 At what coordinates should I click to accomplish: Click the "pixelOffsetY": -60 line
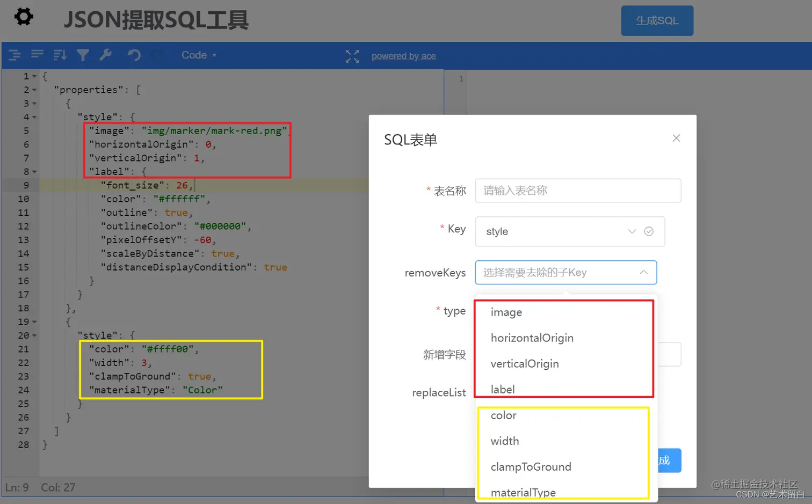[158, 240]
